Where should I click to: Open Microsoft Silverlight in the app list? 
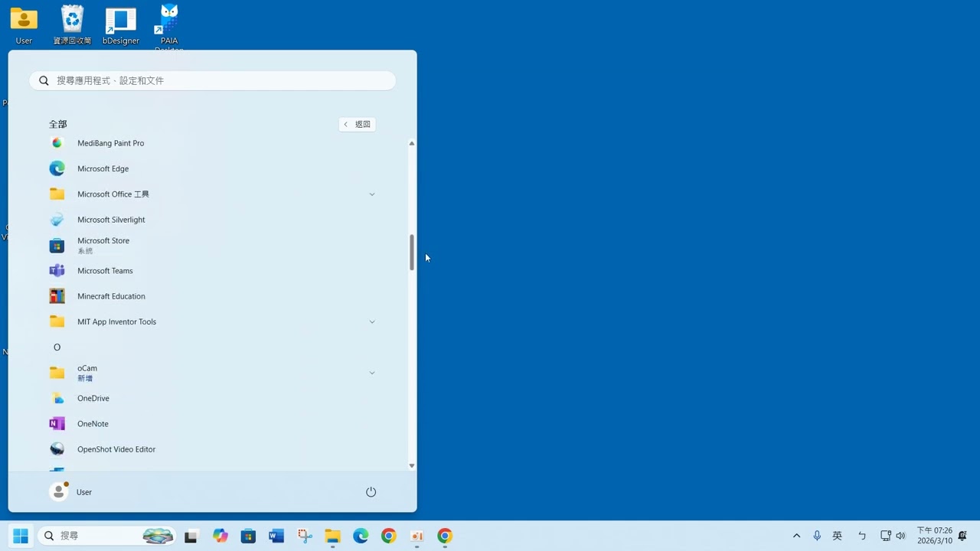tap(212, 220)
